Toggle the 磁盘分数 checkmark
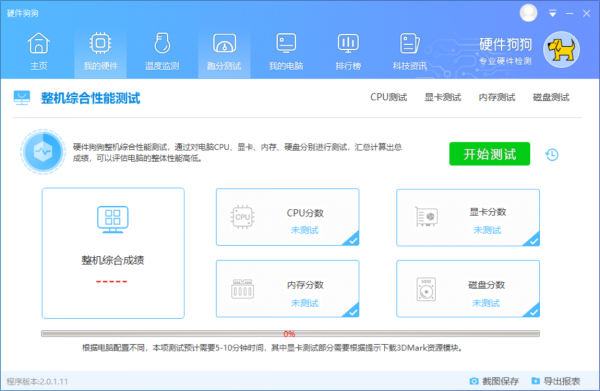600x391 pixels. [532, 310]
